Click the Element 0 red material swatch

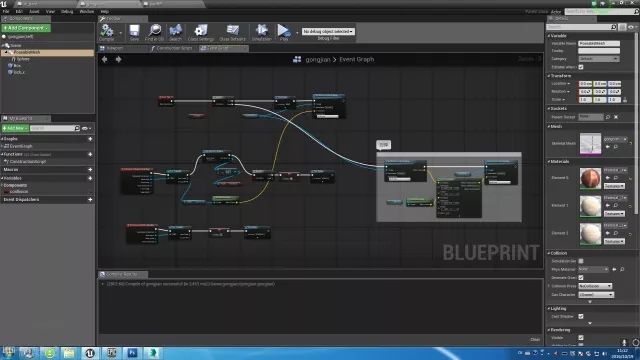pos(590,178)
